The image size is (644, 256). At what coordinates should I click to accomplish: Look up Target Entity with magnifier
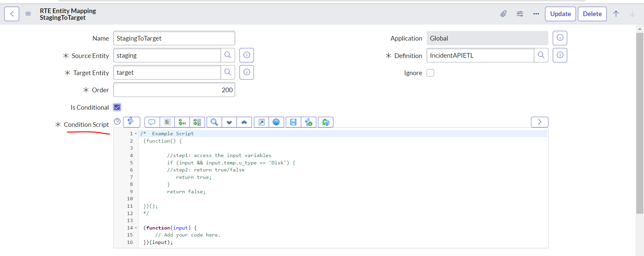(x=228, y=72)
